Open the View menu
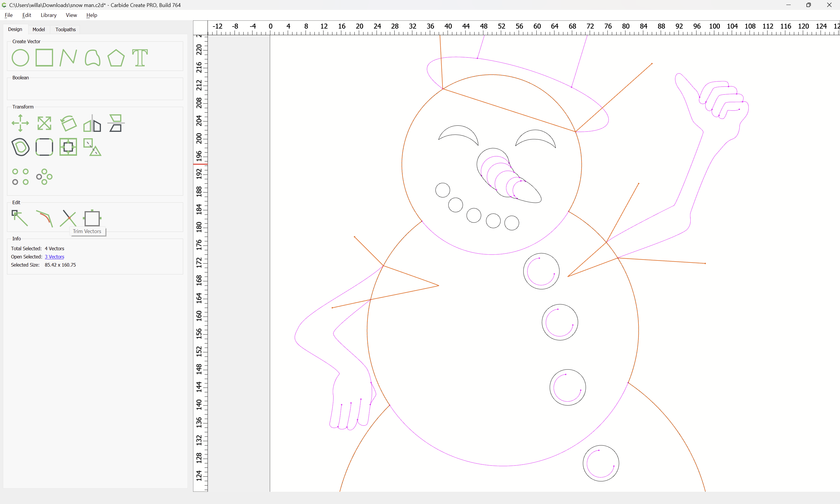 tap(71, 15)
